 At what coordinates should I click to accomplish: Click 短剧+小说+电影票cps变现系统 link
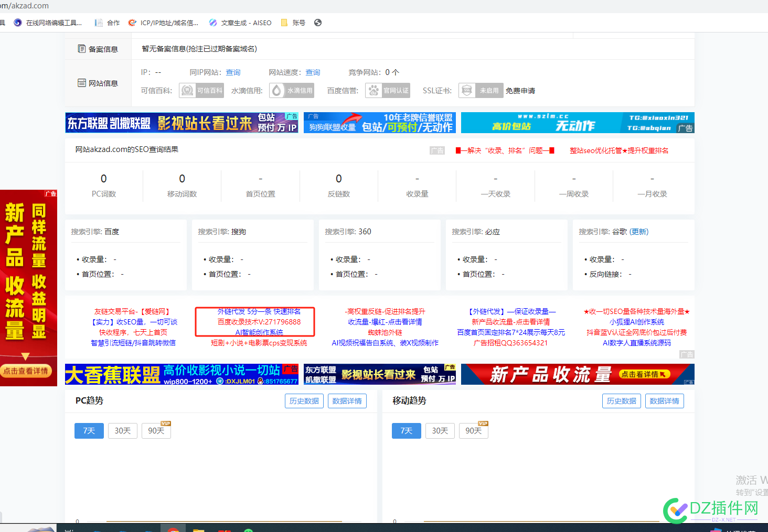coord(259,343)
